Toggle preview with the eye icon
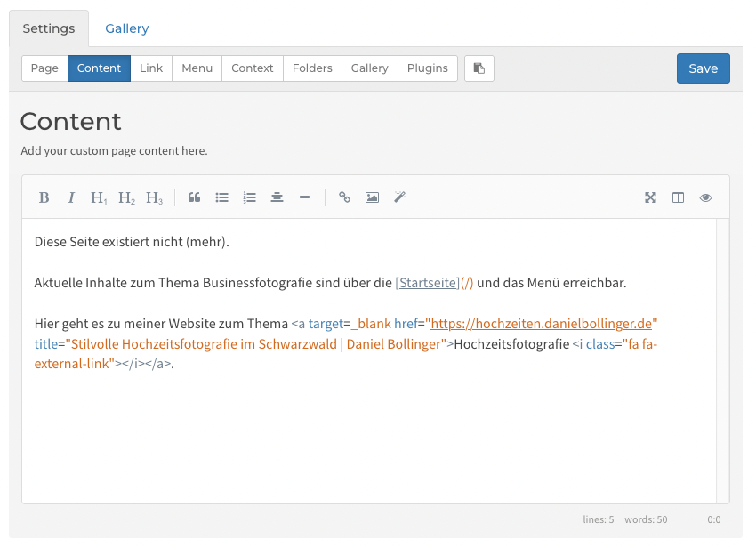The image size is (756, 547). pos(705,197)
